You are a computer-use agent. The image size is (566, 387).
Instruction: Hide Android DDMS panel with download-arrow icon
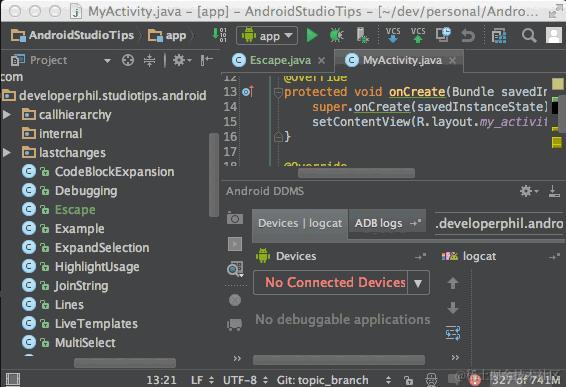pos(554,191)
